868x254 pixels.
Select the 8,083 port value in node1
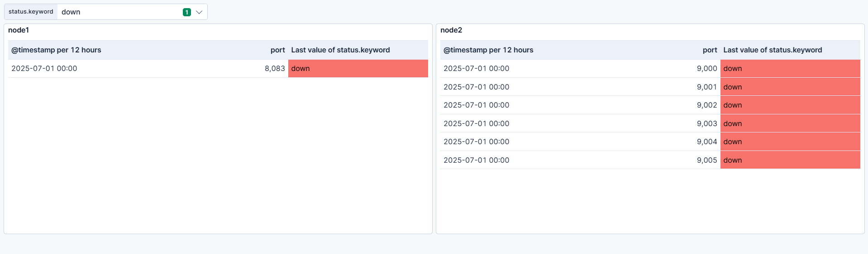point(275,69)
